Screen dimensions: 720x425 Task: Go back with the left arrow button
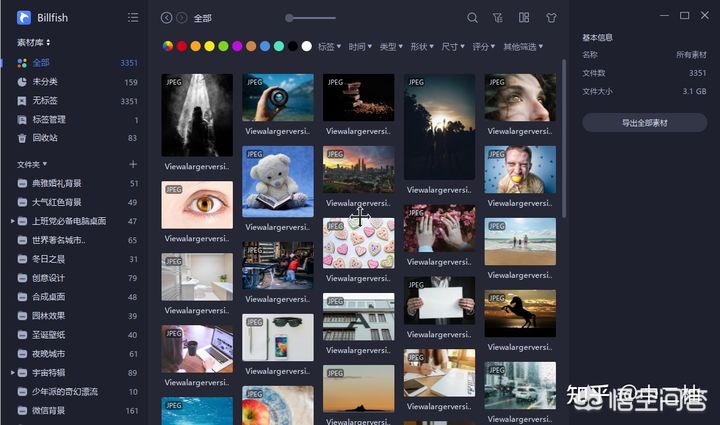(x=167, y=18)
